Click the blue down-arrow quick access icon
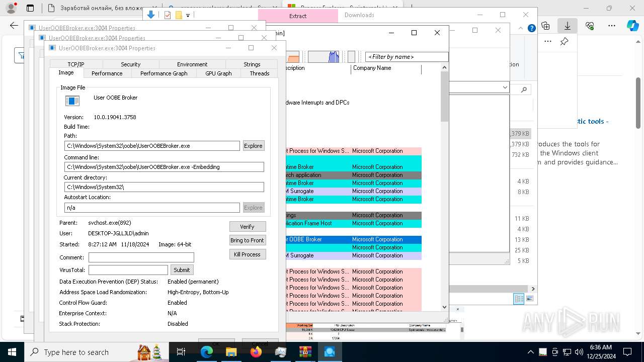 point(151,15)
